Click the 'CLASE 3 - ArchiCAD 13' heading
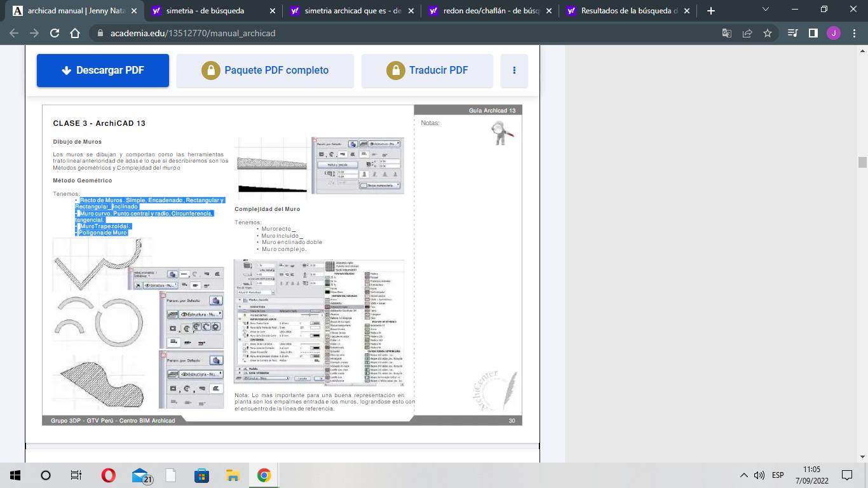 99,123
